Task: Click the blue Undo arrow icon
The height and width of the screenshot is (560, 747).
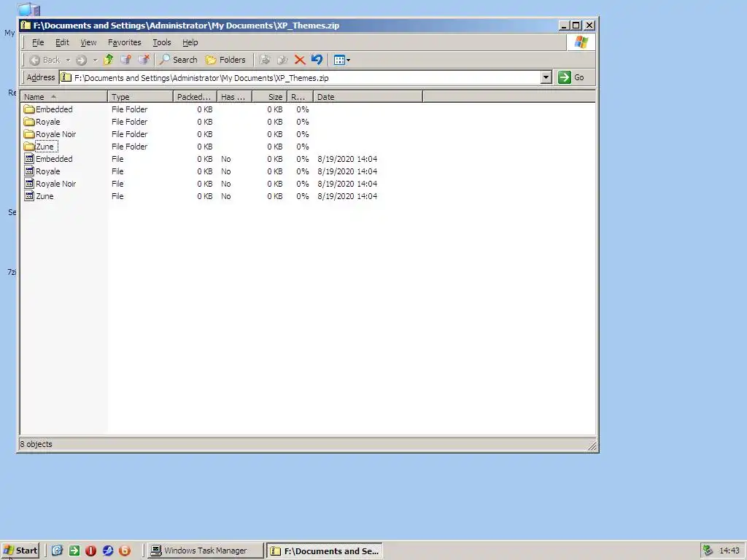Action: click(x=317, y=60)
